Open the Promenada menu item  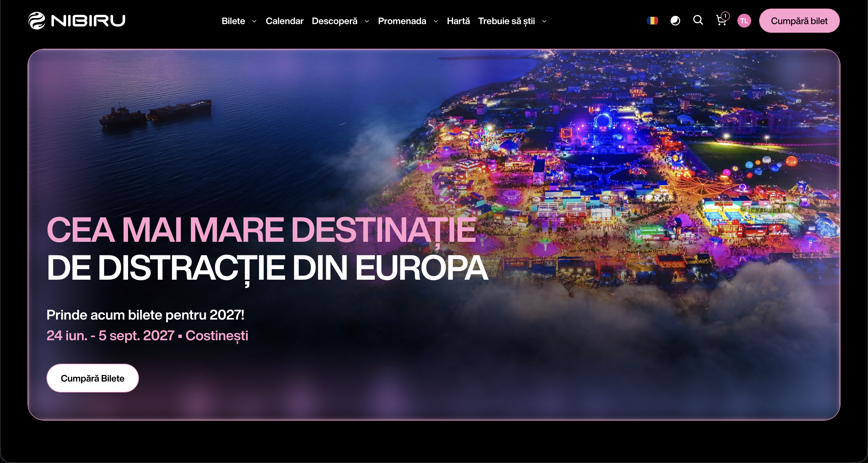tap(402, 21)
